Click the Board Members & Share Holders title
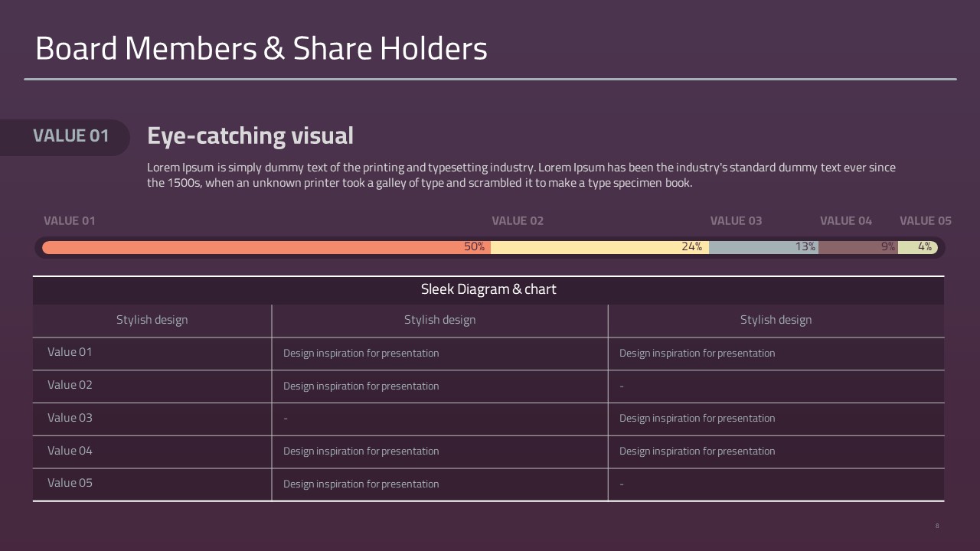Viewport: 980px width, 551px height. pyautogui.click(x=261, y=48)
